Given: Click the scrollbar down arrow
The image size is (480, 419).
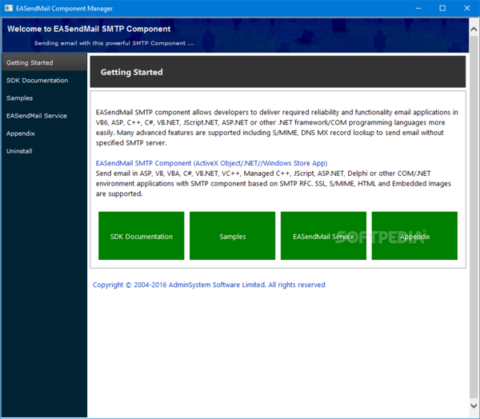Looking at the screenshot, I should [474, 406].
